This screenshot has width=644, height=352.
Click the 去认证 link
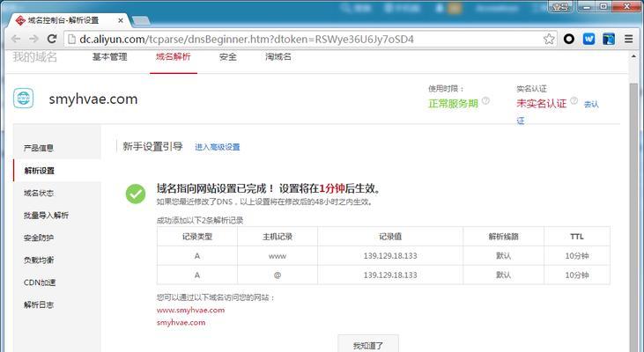tap(591, 104)
